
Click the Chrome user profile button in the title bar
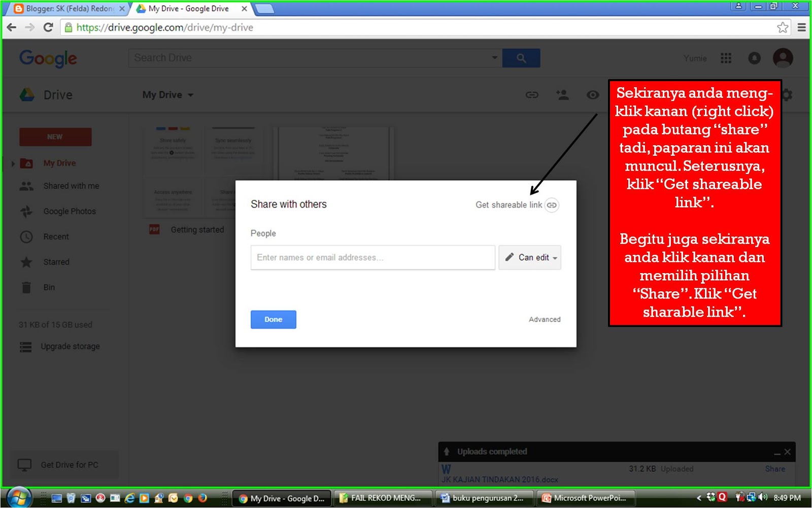coord(738,6)
